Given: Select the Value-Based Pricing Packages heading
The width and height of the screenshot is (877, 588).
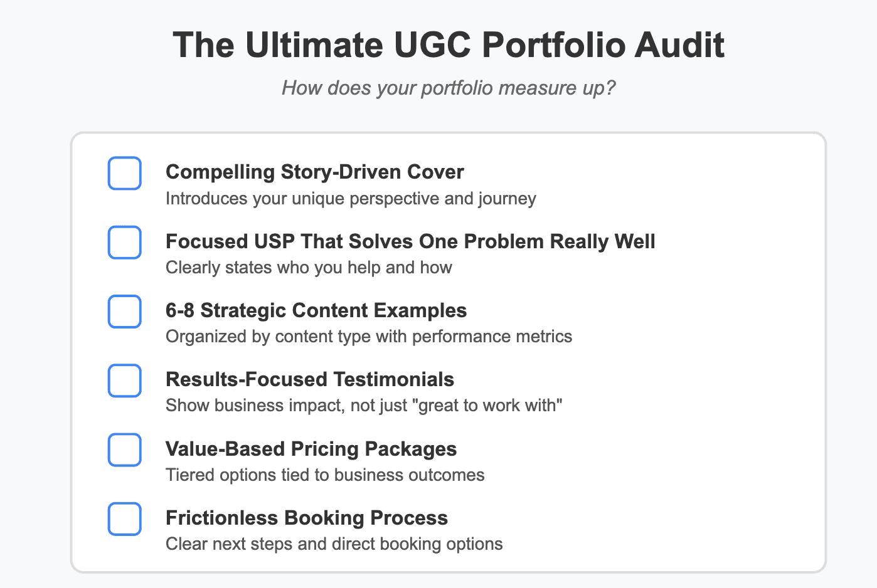Looking at the screenshot, I should coord(311,449).
